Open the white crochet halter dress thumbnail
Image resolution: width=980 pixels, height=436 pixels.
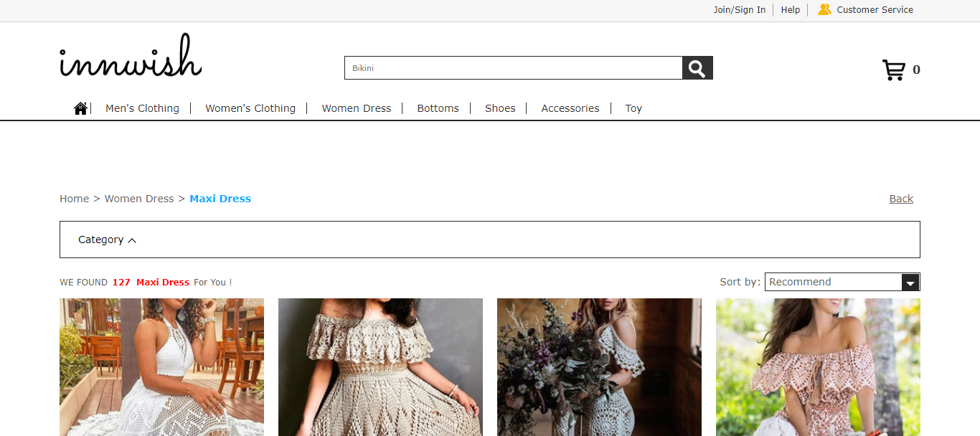pyautogui.click(x=161, y=367)
